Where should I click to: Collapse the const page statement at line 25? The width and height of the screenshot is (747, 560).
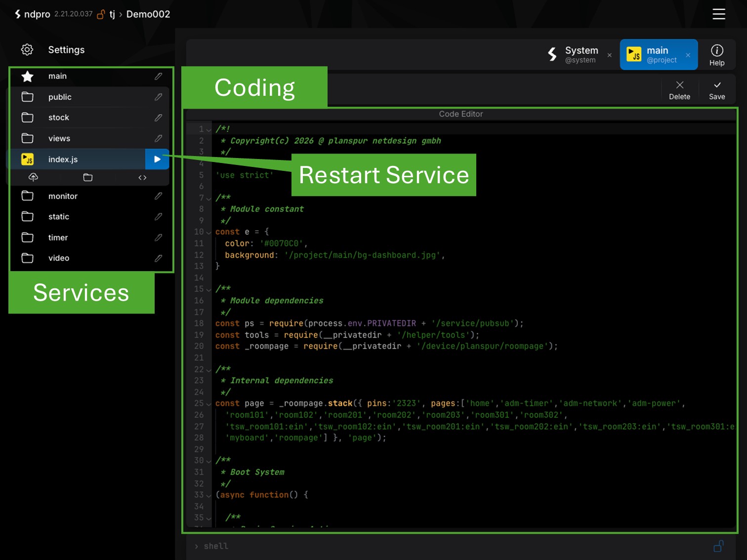click(209, 404)
